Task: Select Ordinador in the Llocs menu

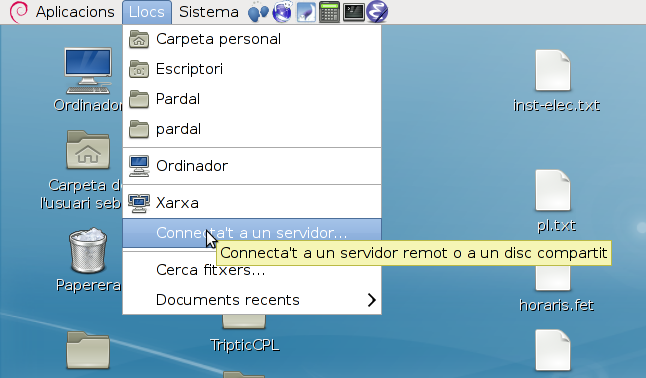Action: 252,166
